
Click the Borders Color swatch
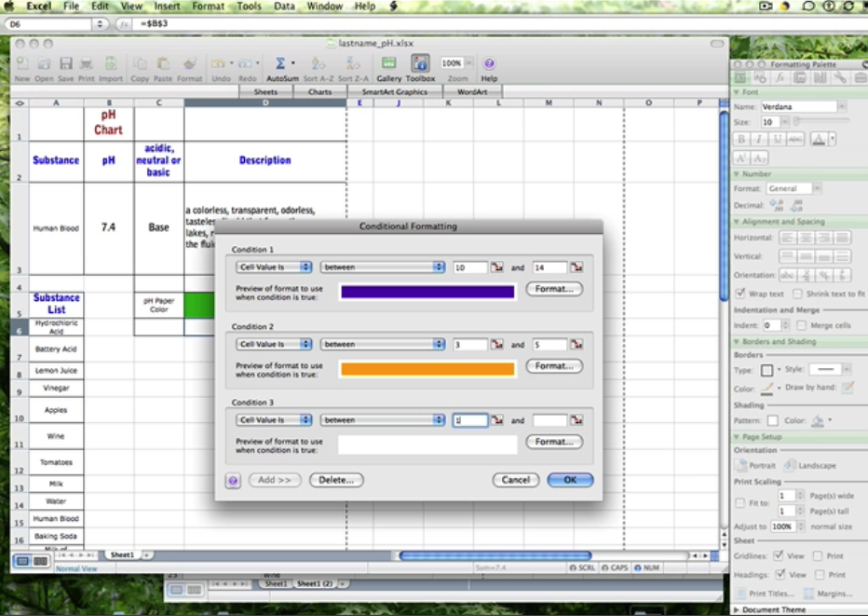click(x=766, y=389)
